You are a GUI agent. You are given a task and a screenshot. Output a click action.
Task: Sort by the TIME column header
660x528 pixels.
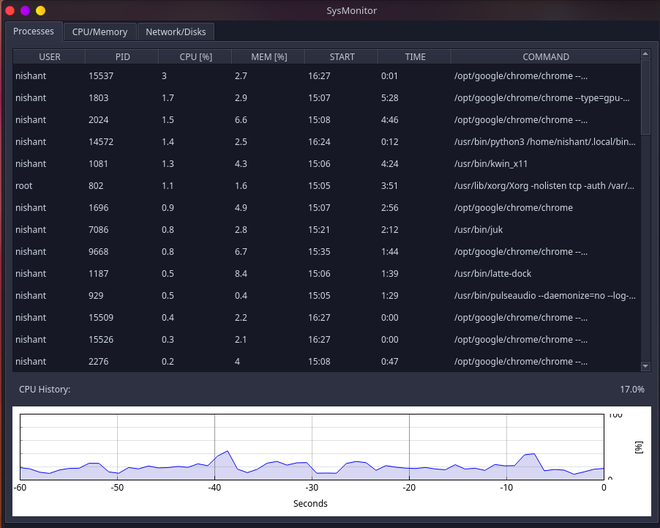pos(415,57)
